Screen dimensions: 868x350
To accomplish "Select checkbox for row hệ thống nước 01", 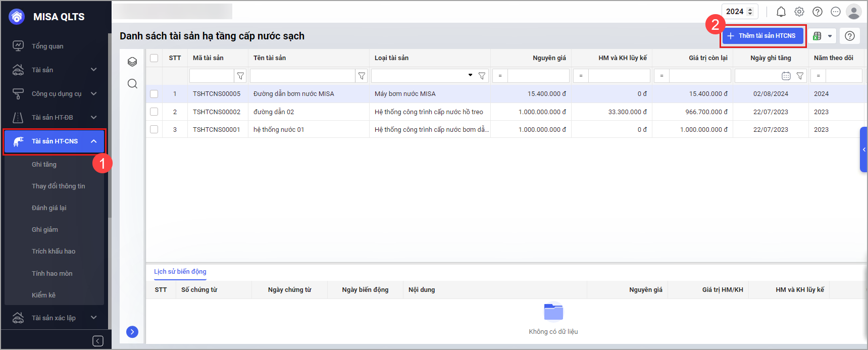I will point(154,130).
